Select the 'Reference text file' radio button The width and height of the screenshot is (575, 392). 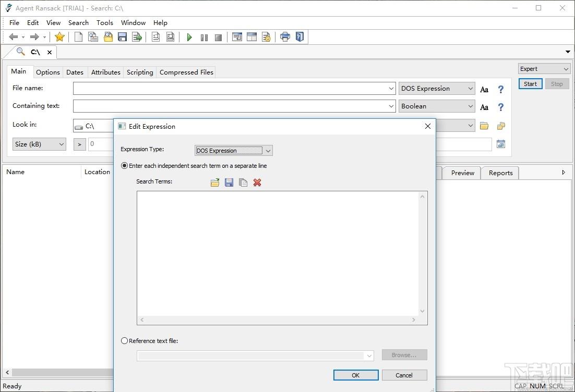point(124,341)
